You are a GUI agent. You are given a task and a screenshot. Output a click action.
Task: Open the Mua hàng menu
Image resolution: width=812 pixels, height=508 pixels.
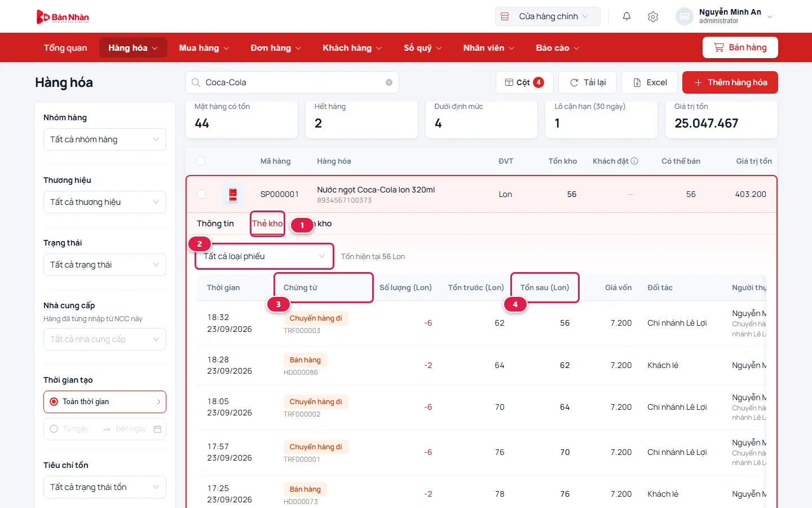tap(204, 48)
